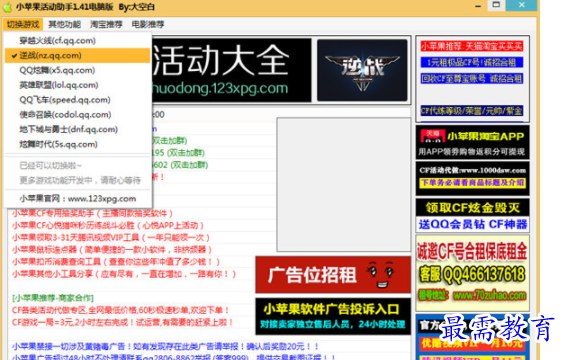Screen dimensions: 563x360
Task: Open 小苹果官网 www.123xpg.com menu entry
Action: pyautogui.click(x=77, y=198)
